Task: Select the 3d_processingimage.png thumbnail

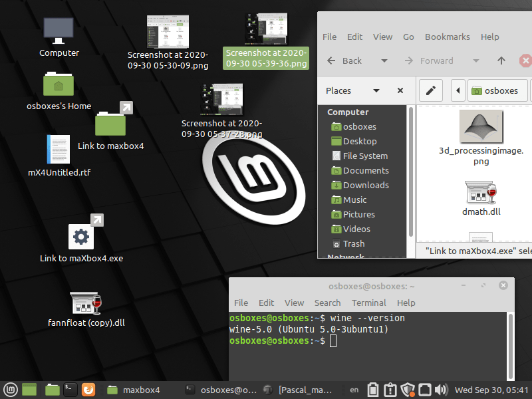Action: tap(481, 126)
